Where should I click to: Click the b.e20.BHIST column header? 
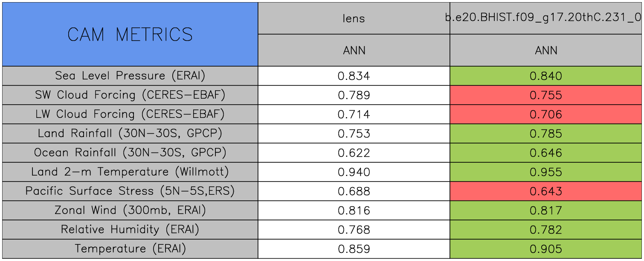546,18
